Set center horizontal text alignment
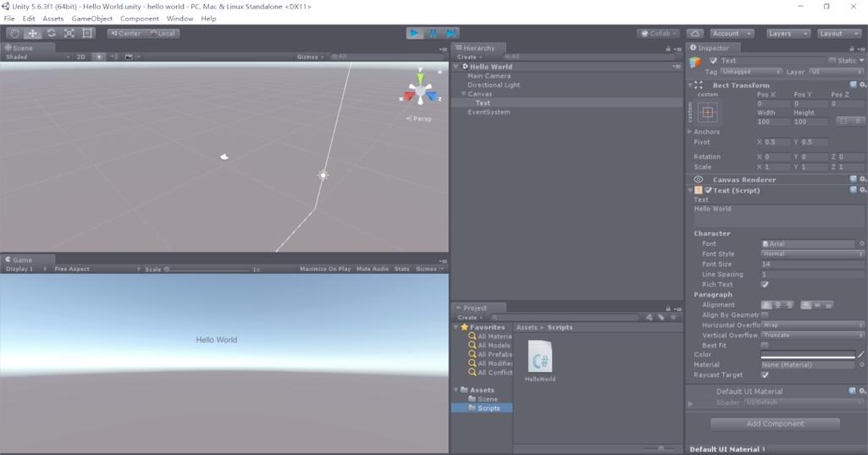 [777, 305]
